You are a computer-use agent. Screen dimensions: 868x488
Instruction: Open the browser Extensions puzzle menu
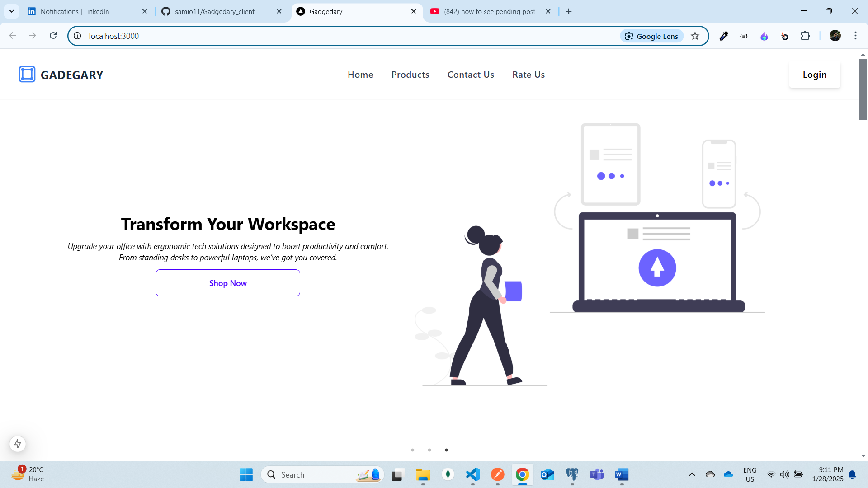805,36
